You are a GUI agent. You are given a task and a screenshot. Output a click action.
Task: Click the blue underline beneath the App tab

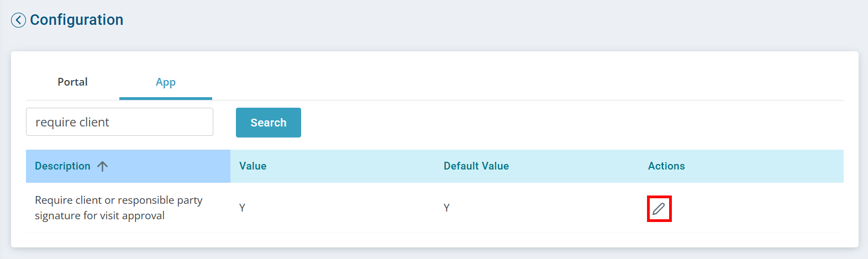[x=166, y=98]
